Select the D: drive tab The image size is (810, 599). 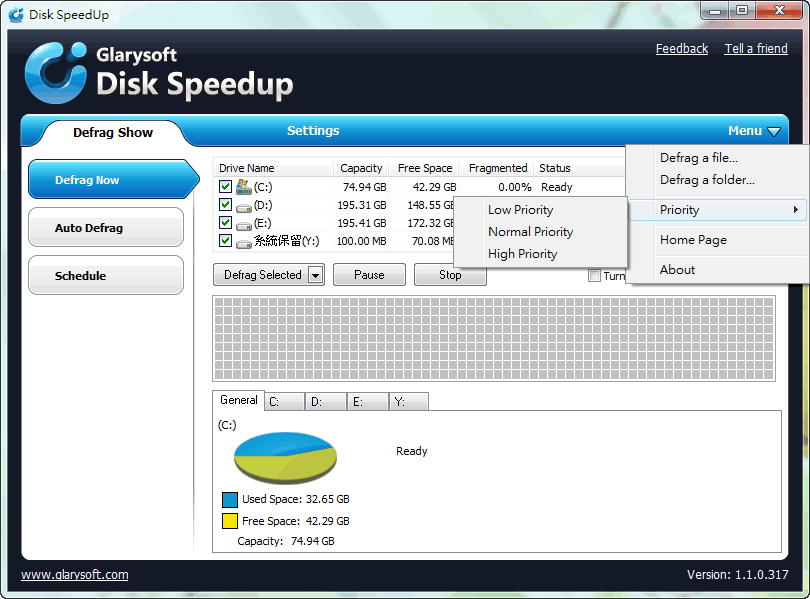coord(326,401)
